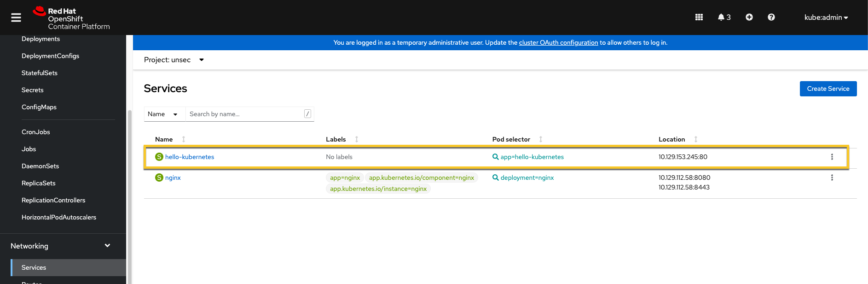Go to Deployments in sidebar
Image resolution: width=868 pixels, height=284 pixels.
[41, 39]
